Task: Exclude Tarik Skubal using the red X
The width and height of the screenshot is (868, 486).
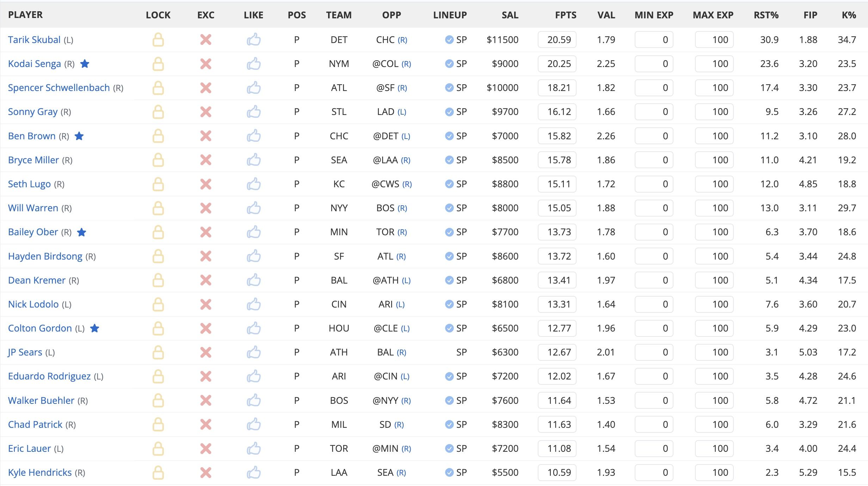Action: [x=206, y=40]
